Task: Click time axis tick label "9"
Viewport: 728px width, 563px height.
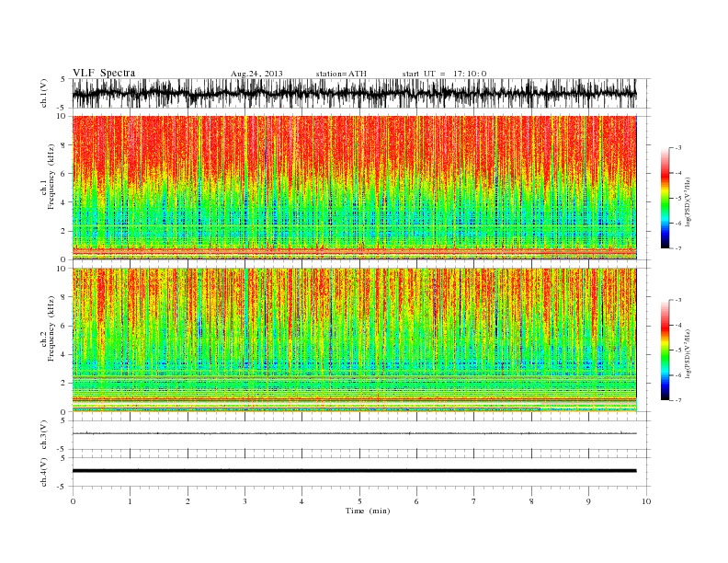Action: point(588,501)
